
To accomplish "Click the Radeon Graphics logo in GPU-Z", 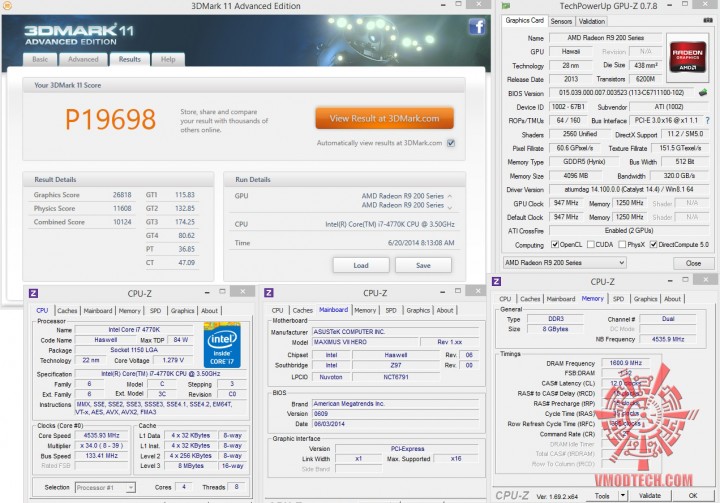I will click(687, 56).
